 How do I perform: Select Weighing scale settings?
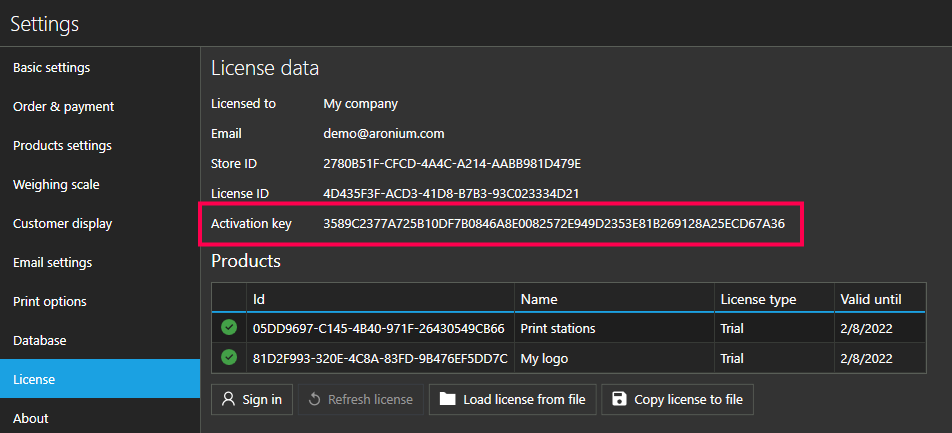tap(56, 185)
